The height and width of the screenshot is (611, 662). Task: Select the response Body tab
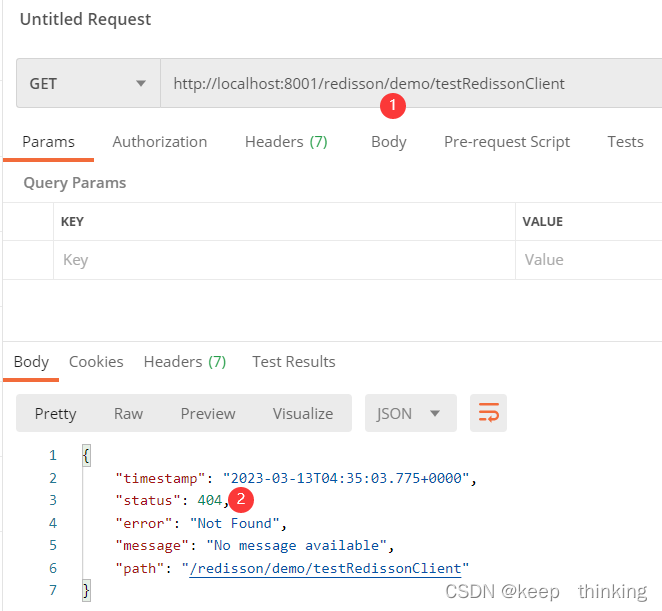click(31, 362)
